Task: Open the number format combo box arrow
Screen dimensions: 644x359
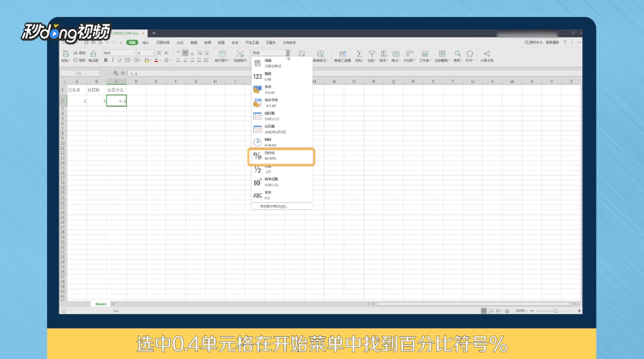Action: click(x=288, y=53)
